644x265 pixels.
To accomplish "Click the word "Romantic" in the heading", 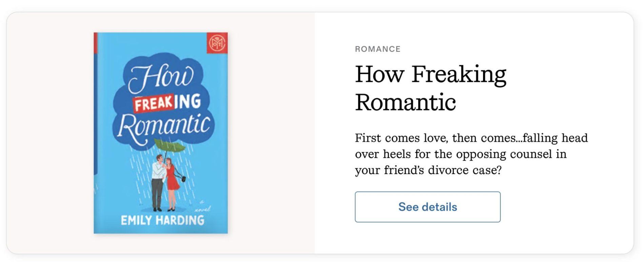I will (405, 102).
